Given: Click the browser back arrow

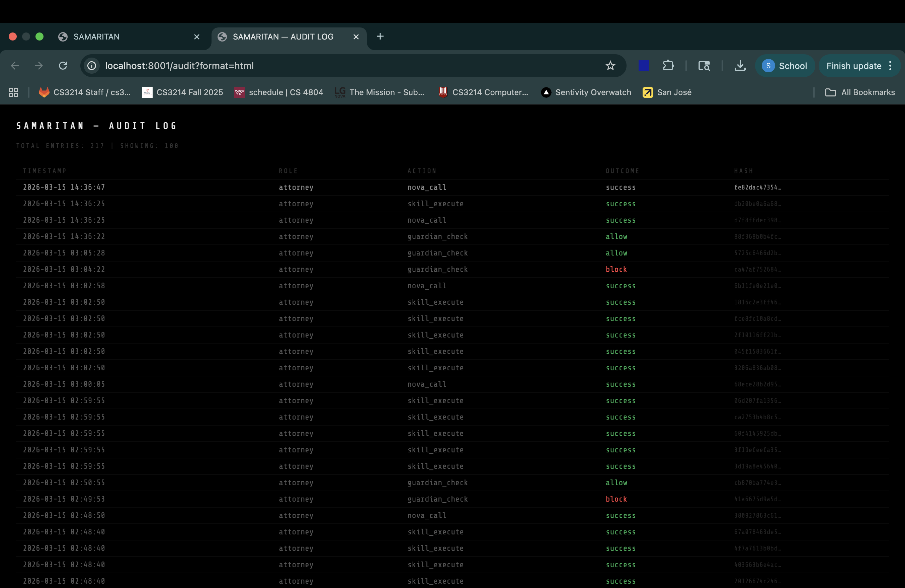Looking at the screenshot, I should 15,66.
